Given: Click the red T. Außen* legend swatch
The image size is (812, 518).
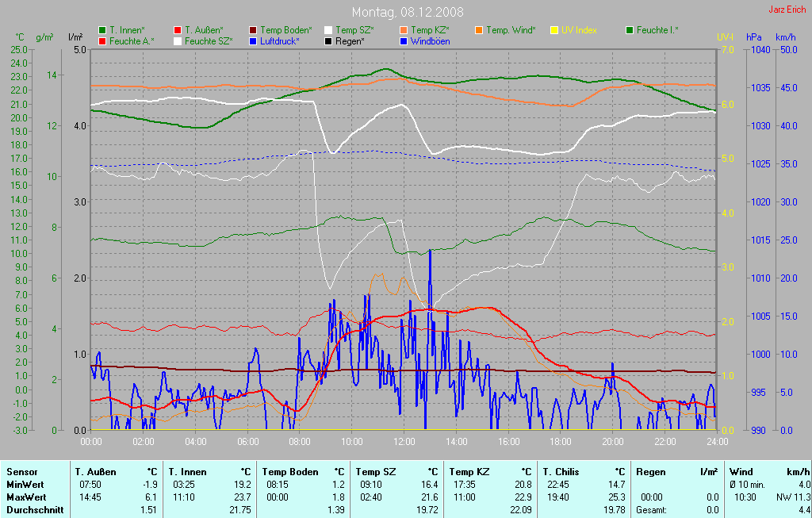Looking at the screenshot, I should pyautogui.click(x=178, y=30).
